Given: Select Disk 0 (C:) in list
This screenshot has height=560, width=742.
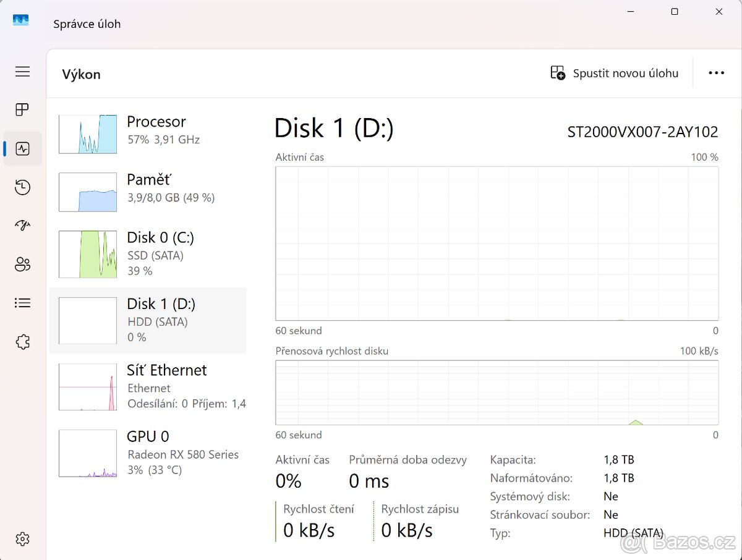Looking at the screenshot, I should tap(147, 253).
